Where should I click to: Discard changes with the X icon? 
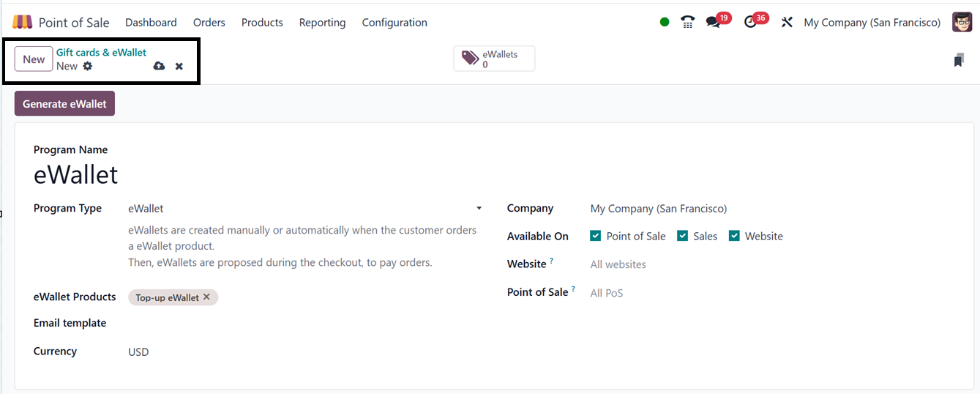179,67
